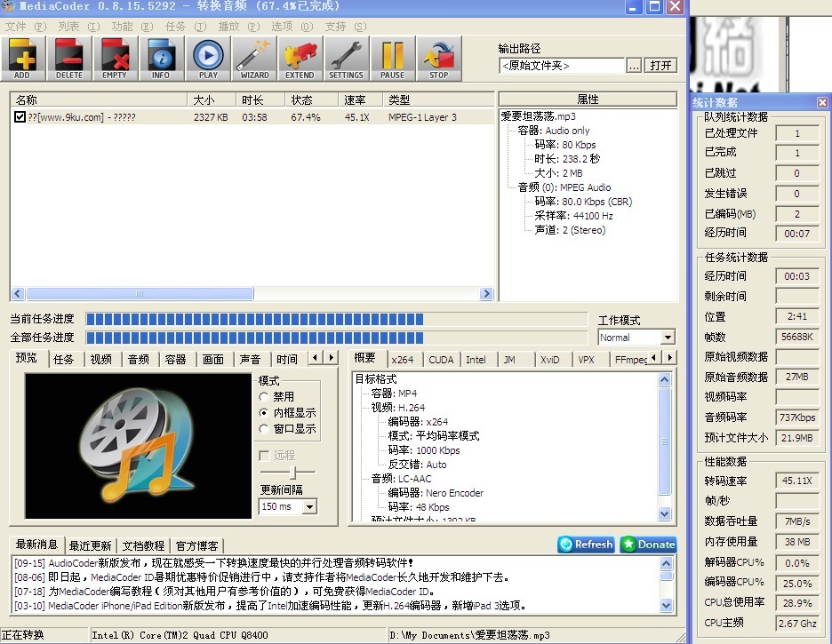Open the SETTINGS wrench icon

click(346, 59)
